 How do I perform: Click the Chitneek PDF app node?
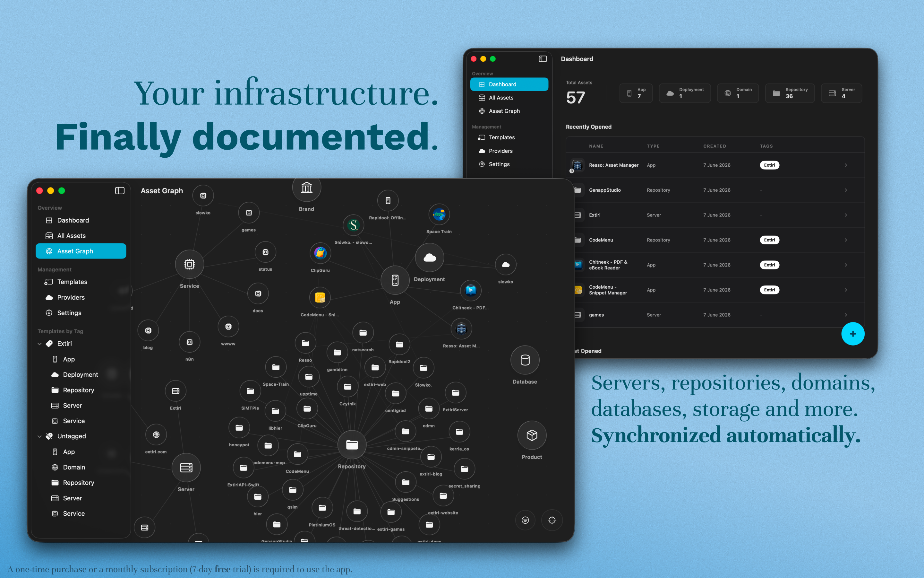pyautogui.click(x=471, y=291)
